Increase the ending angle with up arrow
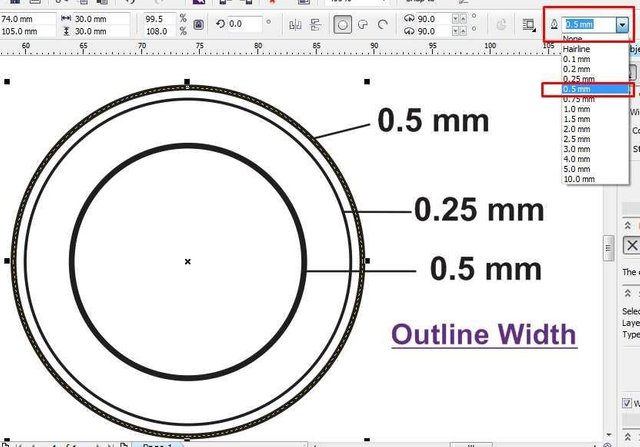This screenshot has width=640, height=447. (x=463, y=31)
